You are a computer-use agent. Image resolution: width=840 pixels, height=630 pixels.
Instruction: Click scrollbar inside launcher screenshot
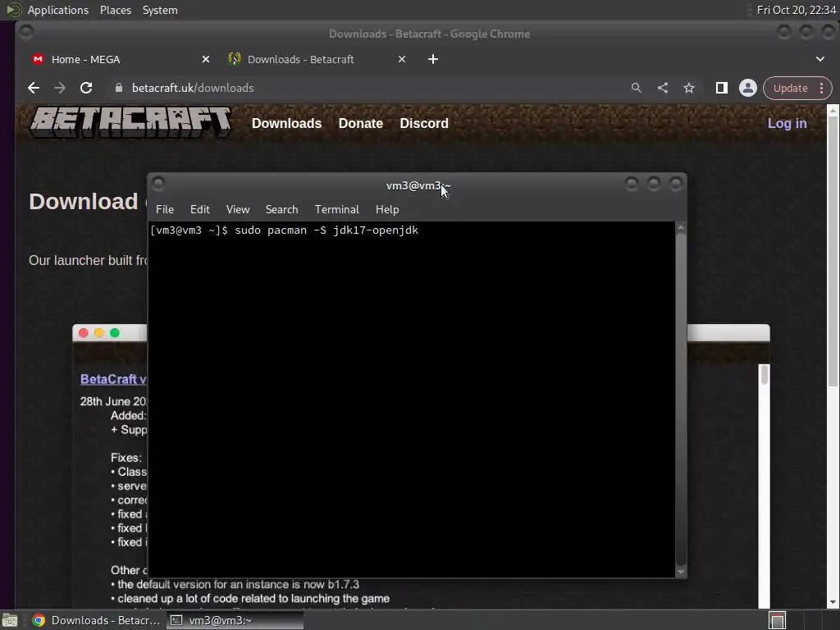point(764,374)
